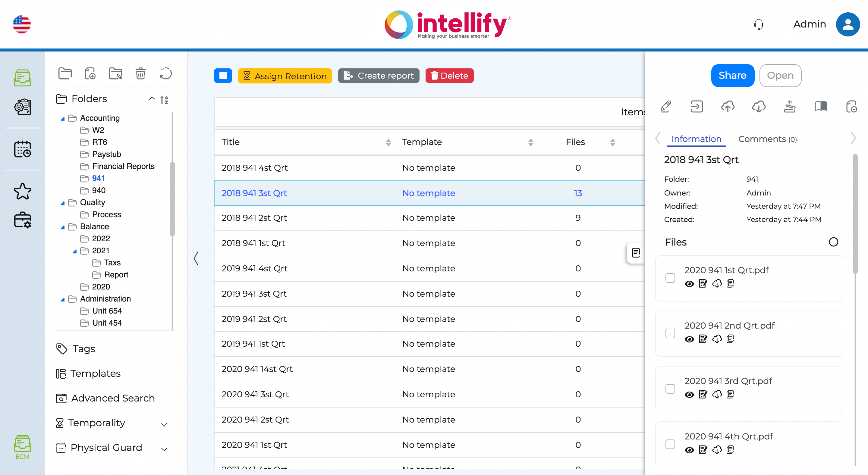Preview 2020 941 1st Qrt.pdf using the eye icon
The height and width of the screenshot is (475, 868).
pyautogui.click(x=689, y=284)
